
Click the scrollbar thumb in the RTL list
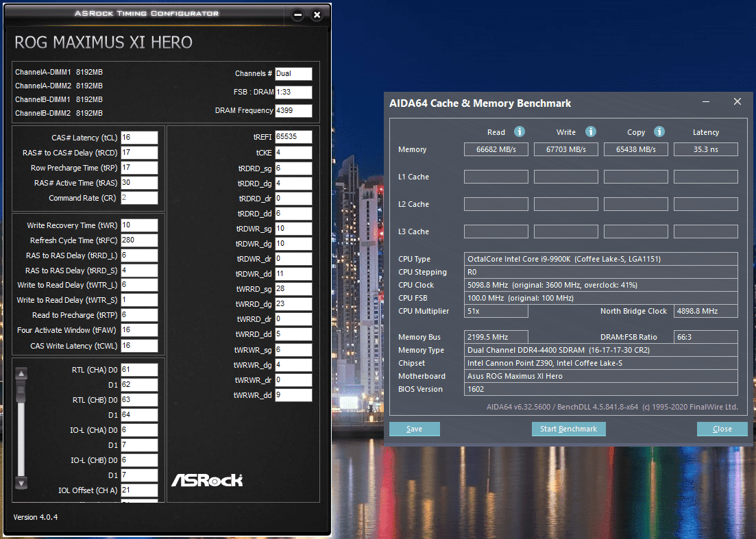pyautogui.click(x=21, y=391)
